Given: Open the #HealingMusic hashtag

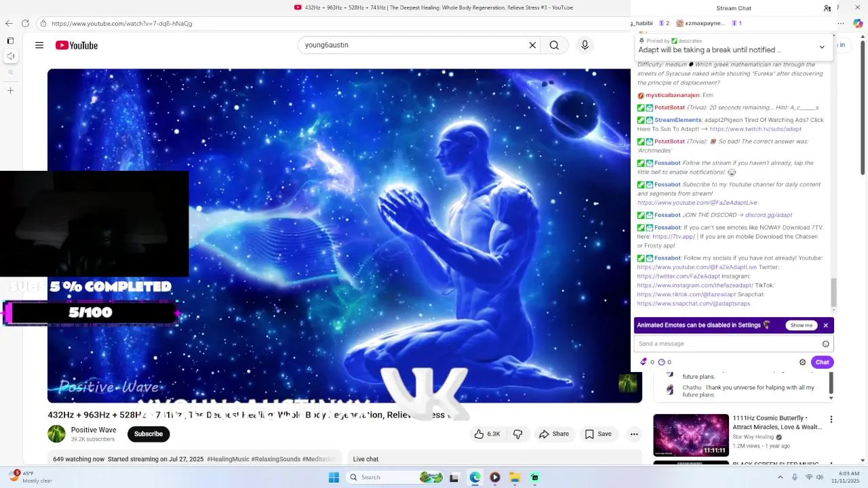Looking at the screenshot, I should point(228,459).
